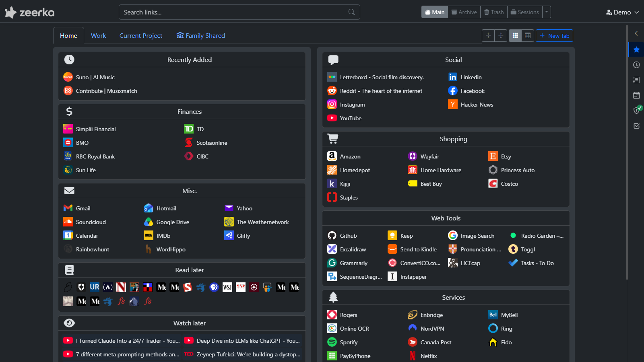Click the Excalidraw icon
644x362 pixels.
point(332,249)
